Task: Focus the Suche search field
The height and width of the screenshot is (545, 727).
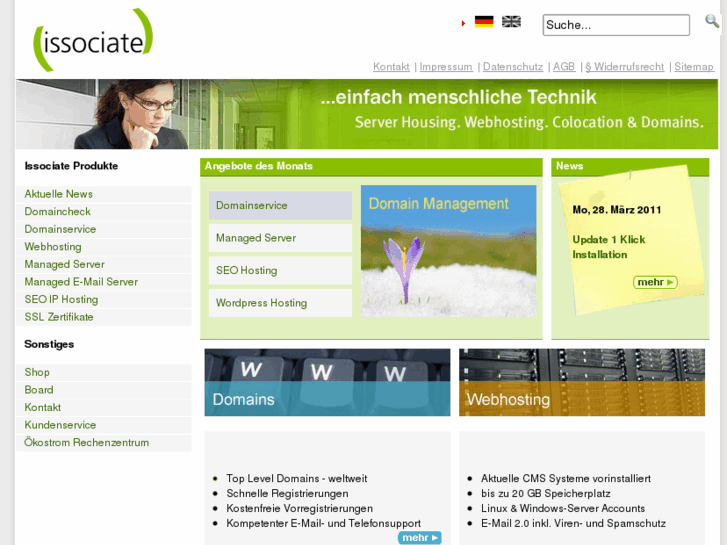Action: [616, 25]
